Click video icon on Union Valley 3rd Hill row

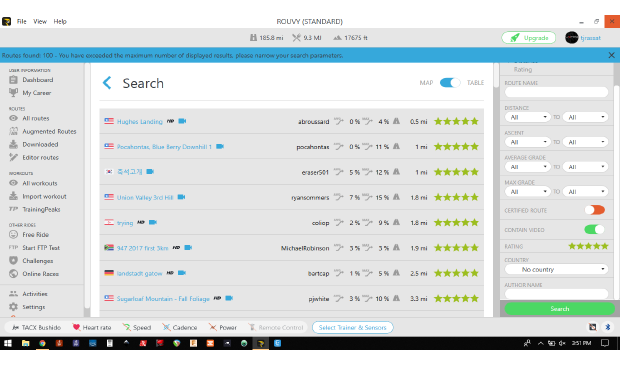181,197
